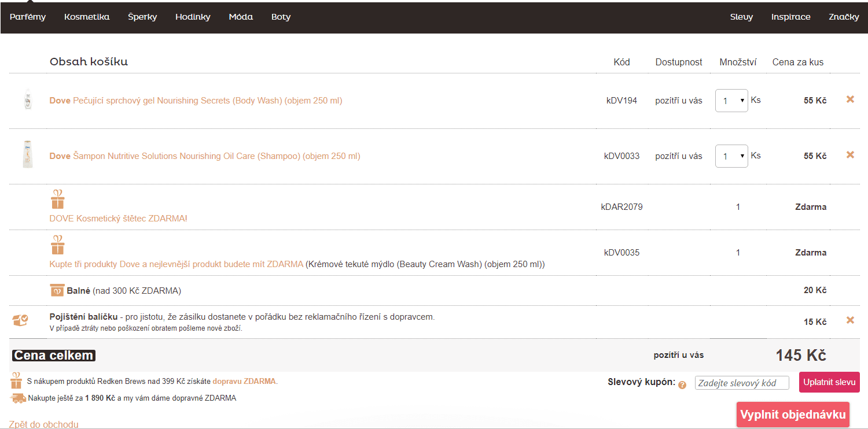Image resolution: width=868 pixels, height=429 pixels.
Task: Click delivery truck icon beside dopravné ZDARMA
Action: pos(18,398)
